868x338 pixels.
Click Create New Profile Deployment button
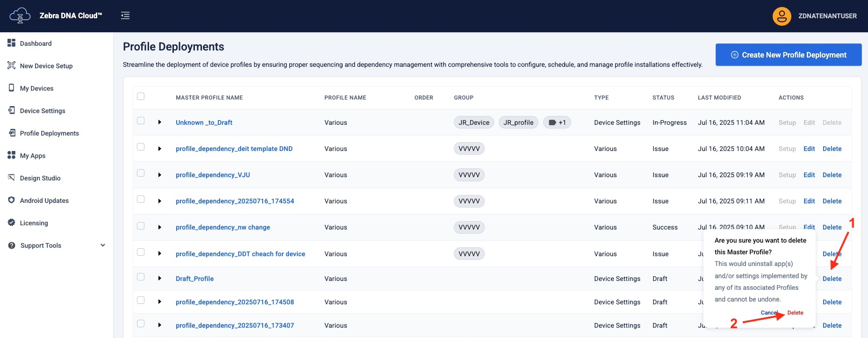788,55
